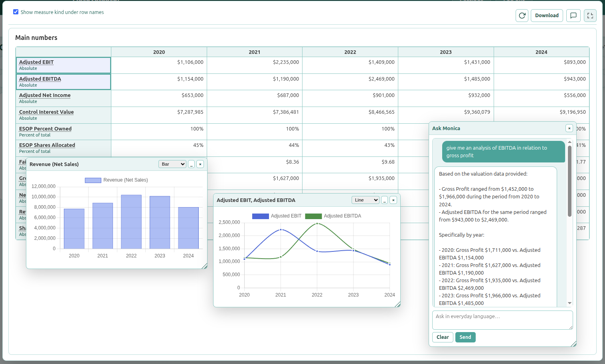
Task: Grab the resize handle of the Revenue chart
Action: click(x=205, y=266)
